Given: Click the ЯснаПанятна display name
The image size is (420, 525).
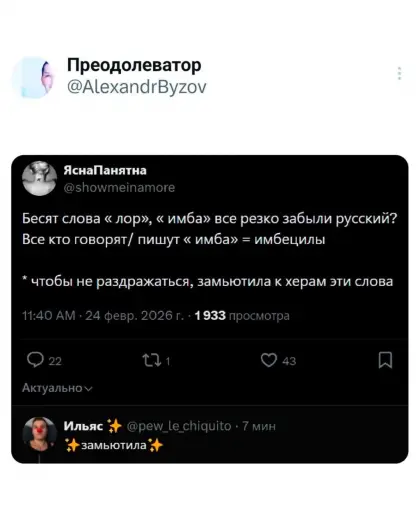Looking at the screenshot, I should (105, 170).
